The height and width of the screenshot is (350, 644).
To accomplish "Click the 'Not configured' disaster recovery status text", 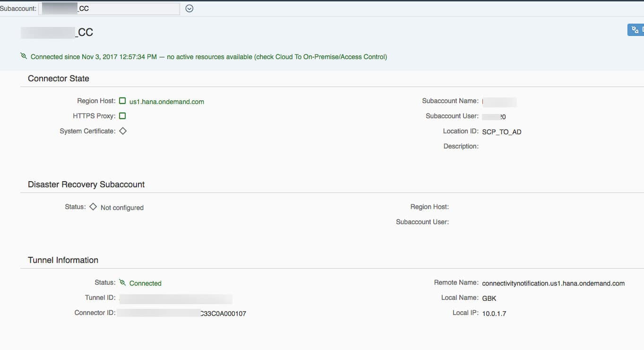I will [122, 208].
